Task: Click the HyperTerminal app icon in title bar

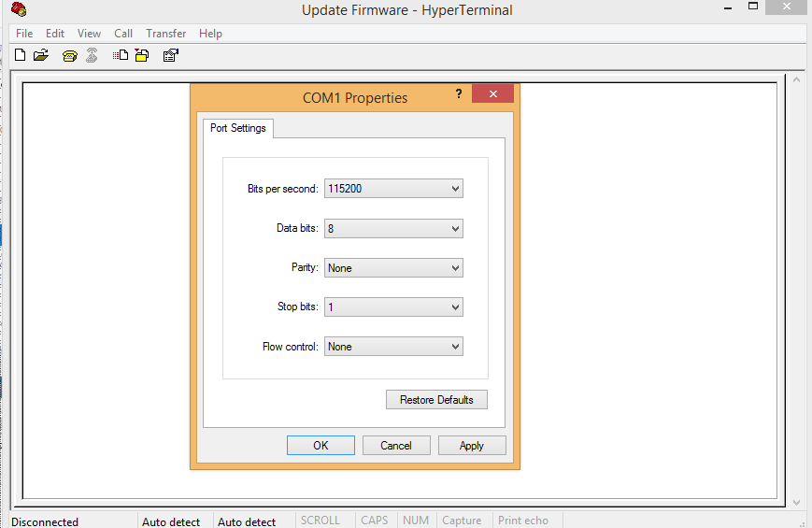Action: tap(19, 8)
